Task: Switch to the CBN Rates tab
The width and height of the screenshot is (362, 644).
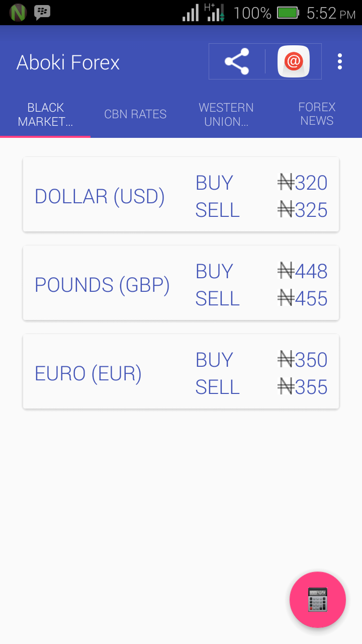Action: (x=135, y=114)
